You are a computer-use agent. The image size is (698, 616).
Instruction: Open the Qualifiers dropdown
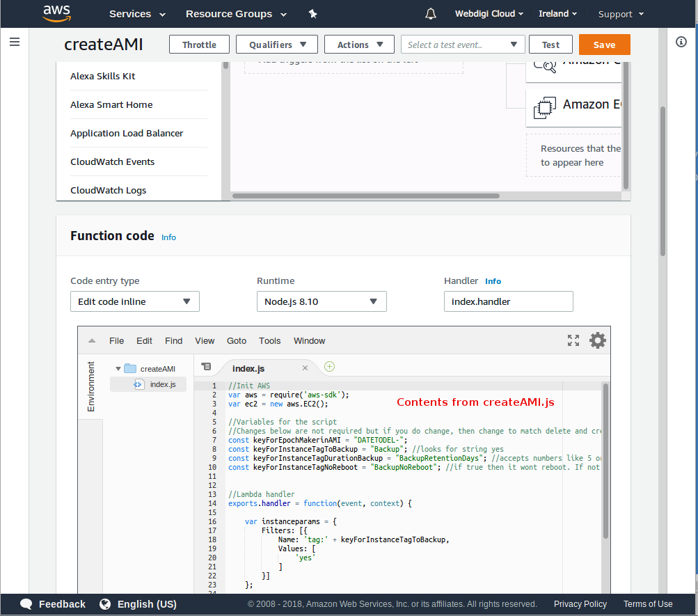click(x=277, y=45)
